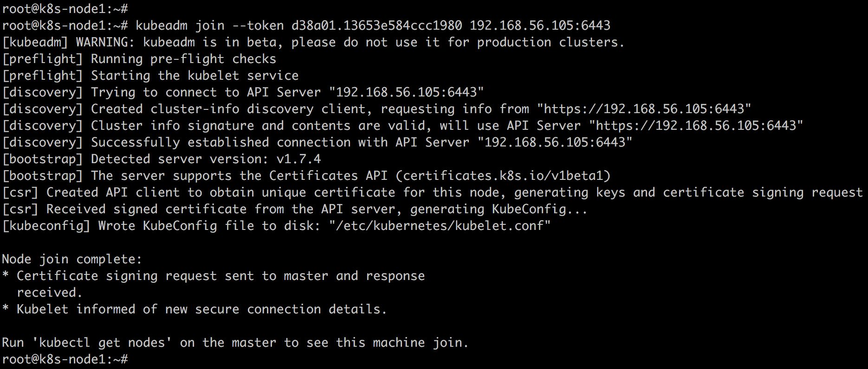Screen dimensions: 868x369
Task: Click certificates.k8s.io/v1beta1 text
Action: pyautogui.click(x=503, y=176)
